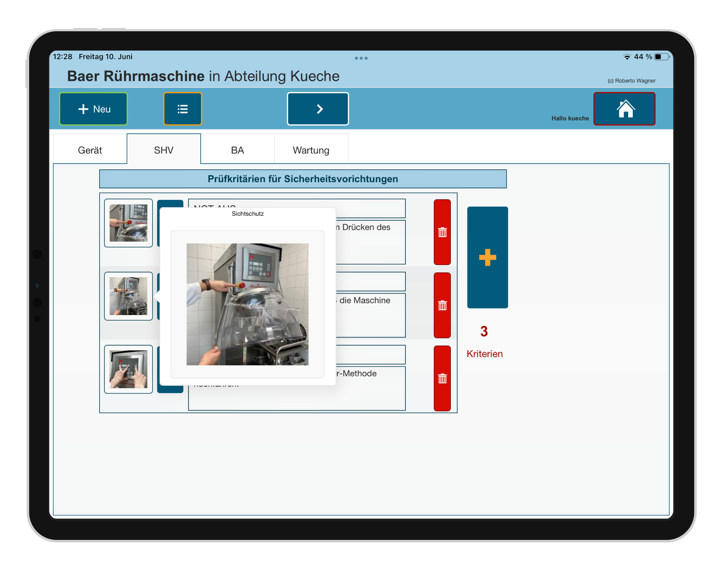The width and height of the screenshot is (728, 577).
Task: Delete the second criterion with trash icon
Action: click(x=442, y=305)
